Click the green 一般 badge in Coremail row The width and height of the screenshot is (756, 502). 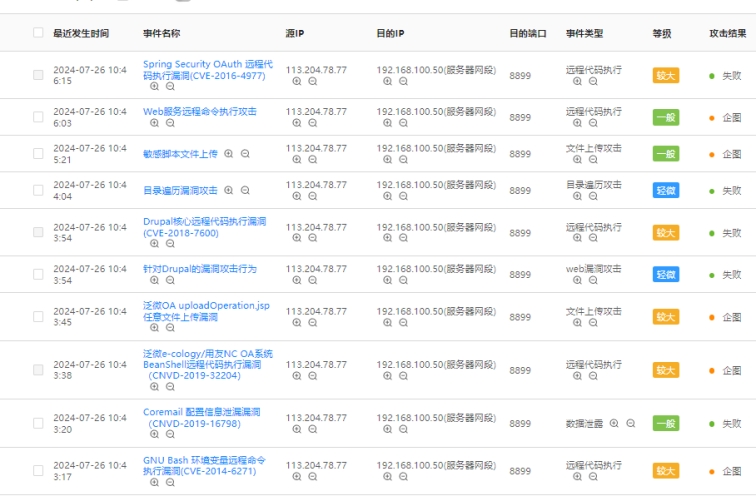click(x=666, y=423)
